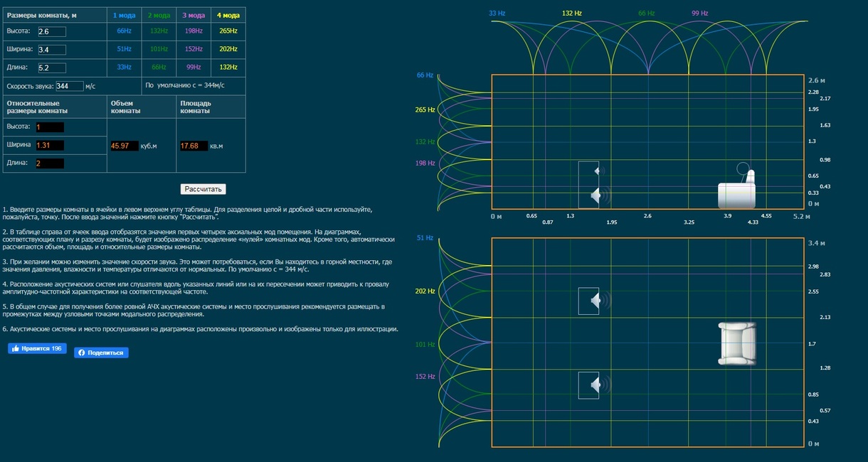Focus the 'Длина' input showing 5.2
Image resolution: width=868 pixels, height=462 pixels.
tap(51, 68)
